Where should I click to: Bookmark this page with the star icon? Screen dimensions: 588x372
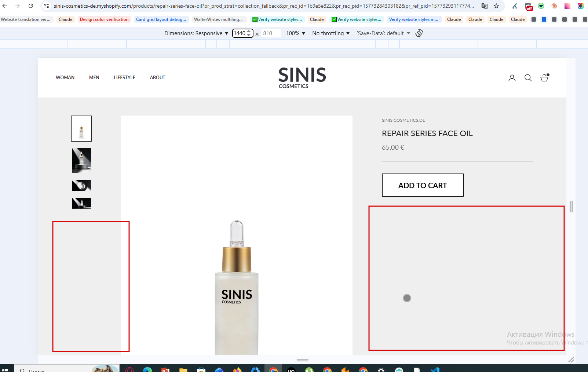pos(496,6)
